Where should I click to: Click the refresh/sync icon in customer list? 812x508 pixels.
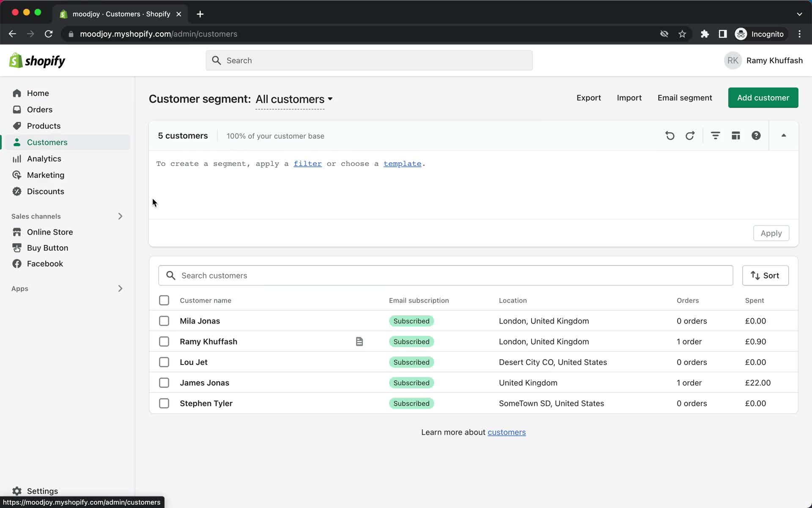tap(690, 136)
